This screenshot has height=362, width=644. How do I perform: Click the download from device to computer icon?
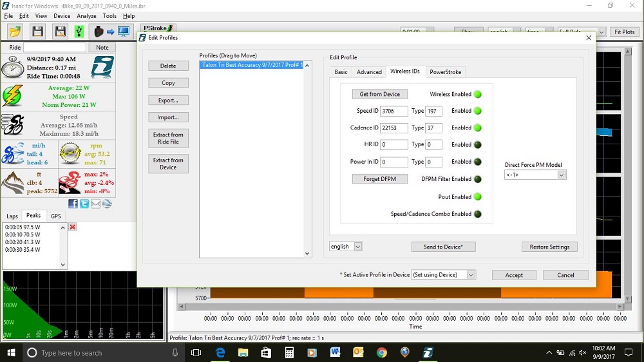[108, 32]
